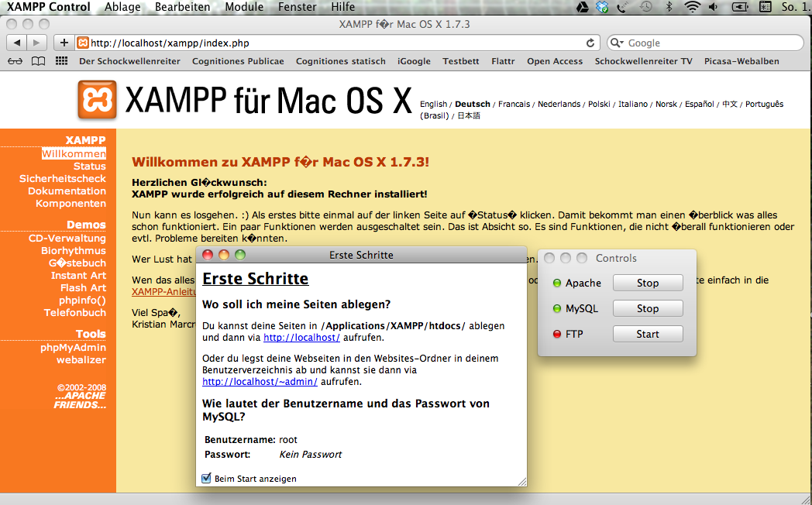
Task: Open the http://localhost/~admin/ link
Action: click(260, 382)
